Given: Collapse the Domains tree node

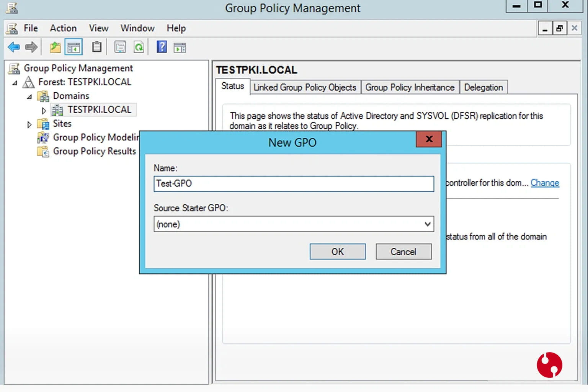Looking at the screenshot, I should tap(29, 96).
